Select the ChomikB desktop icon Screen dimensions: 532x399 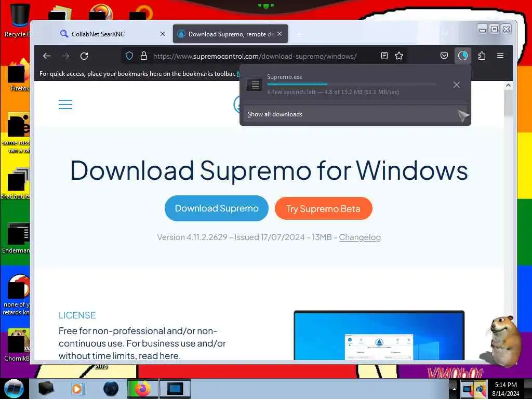click(17, 345)
